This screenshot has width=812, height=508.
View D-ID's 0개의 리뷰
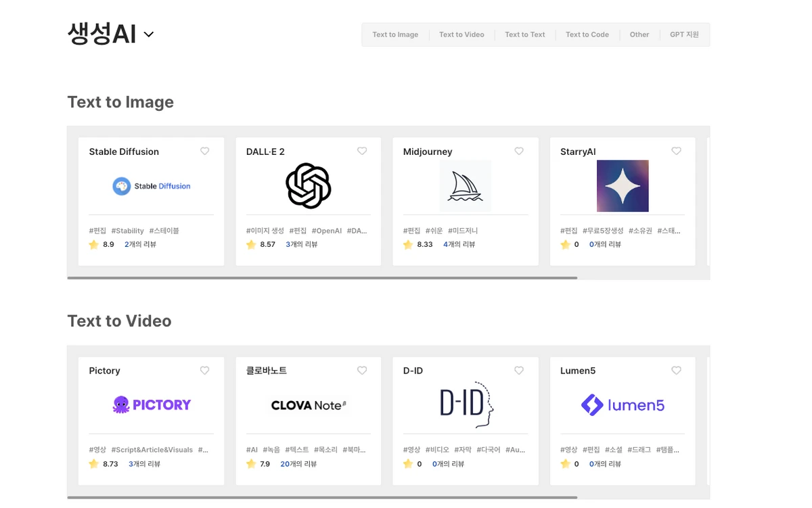pos(448,464)
